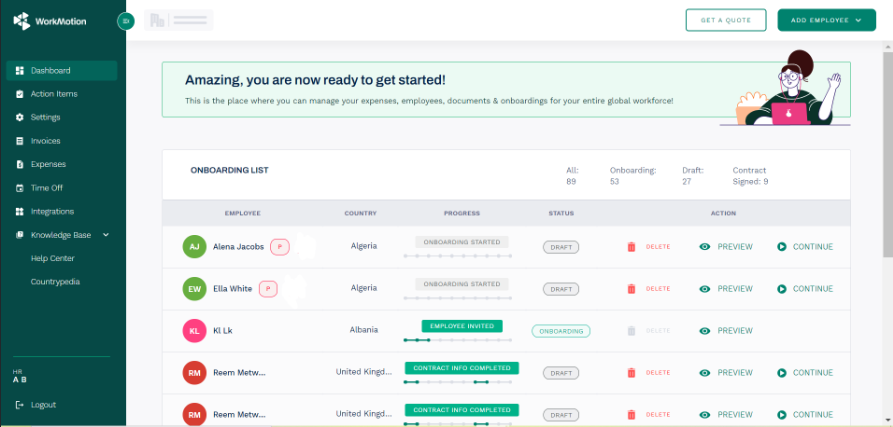Click the continue play icon for Alena Jacobs
Viewport: 893px width, 427px height.
coord(781,247)
